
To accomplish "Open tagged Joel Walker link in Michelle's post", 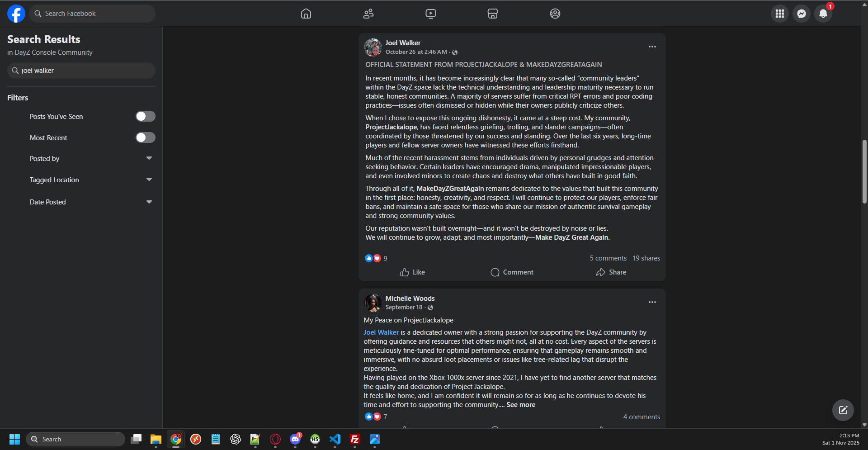I will click(x=381, y=332).
